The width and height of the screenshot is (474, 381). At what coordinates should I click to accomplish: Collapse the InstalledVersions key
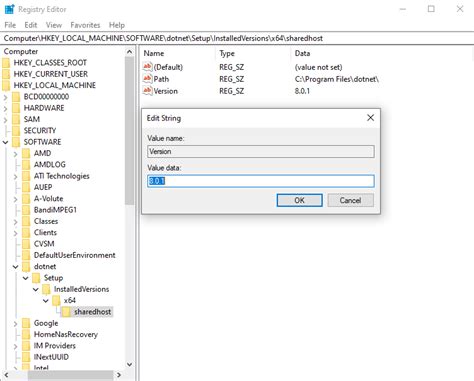tap(36, 289)
